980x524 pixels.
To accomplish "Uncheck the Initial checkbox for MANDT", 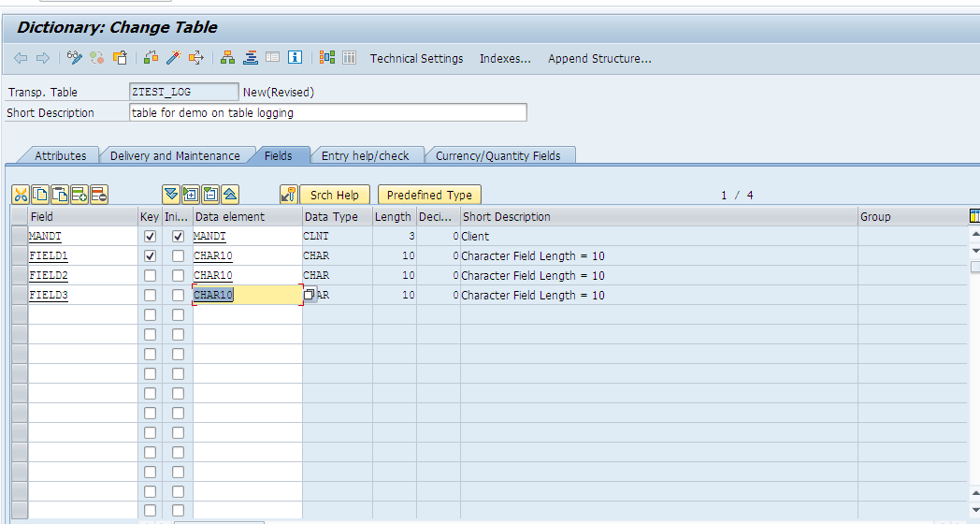I will click(x=178, y=237).
